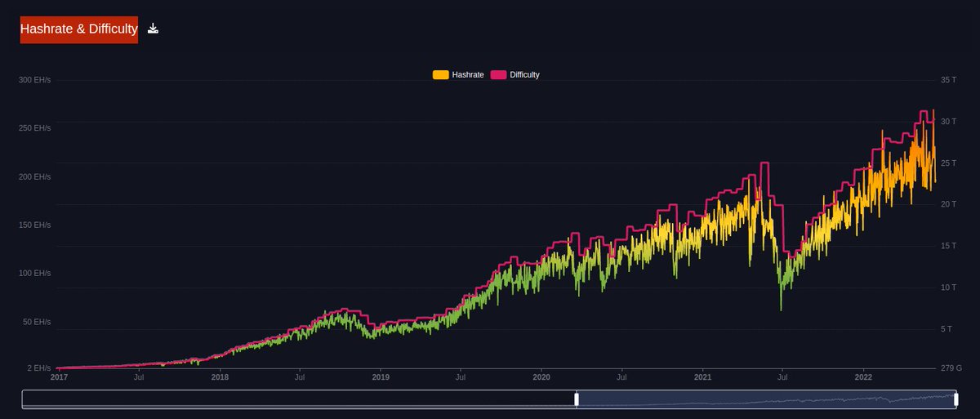The height and width of the screenshot is (419, 980).
Task: Click the 30 T difficulty axis label
Action: point(948,122)
